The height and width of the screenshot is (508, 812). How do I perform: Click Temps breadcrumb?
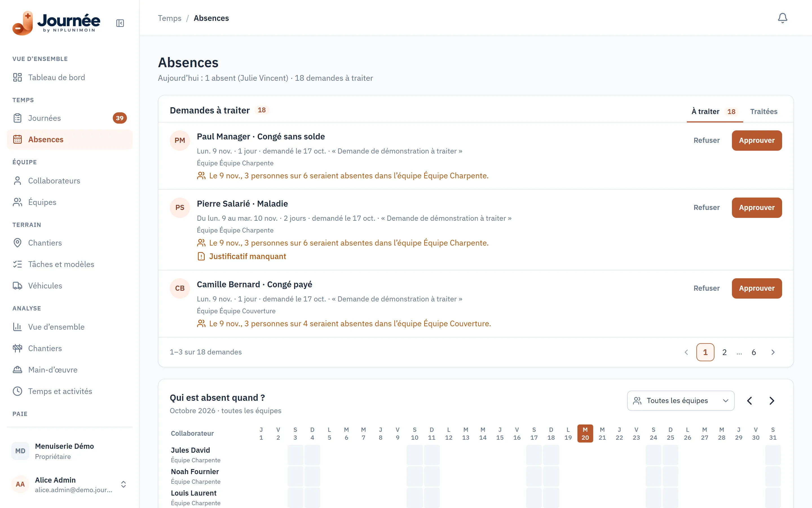(169, 18)
